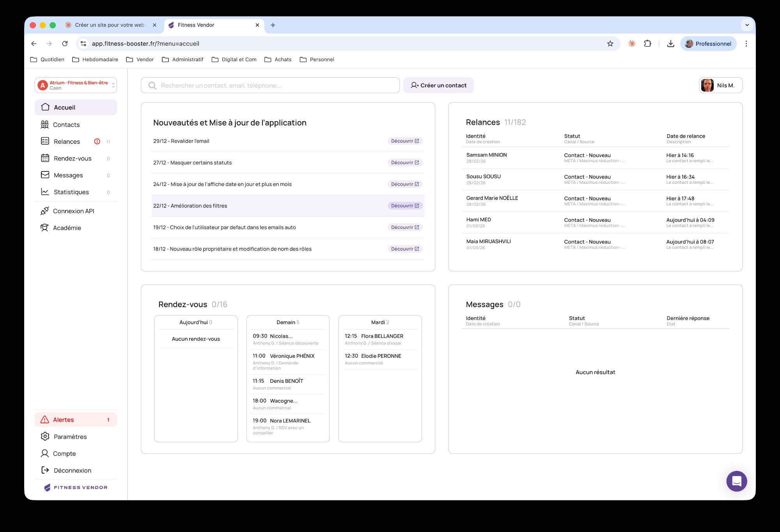Select the Relances checklist icon in sidebar
780x532 pixels.
coord(45,141)
